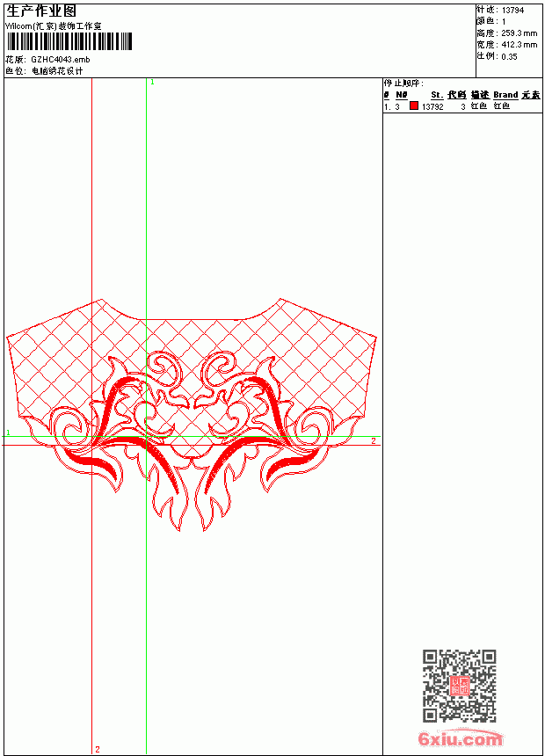Click the QR code in the right panel
The height and width of the screenshot is (756, 545).
pos(460,686)
